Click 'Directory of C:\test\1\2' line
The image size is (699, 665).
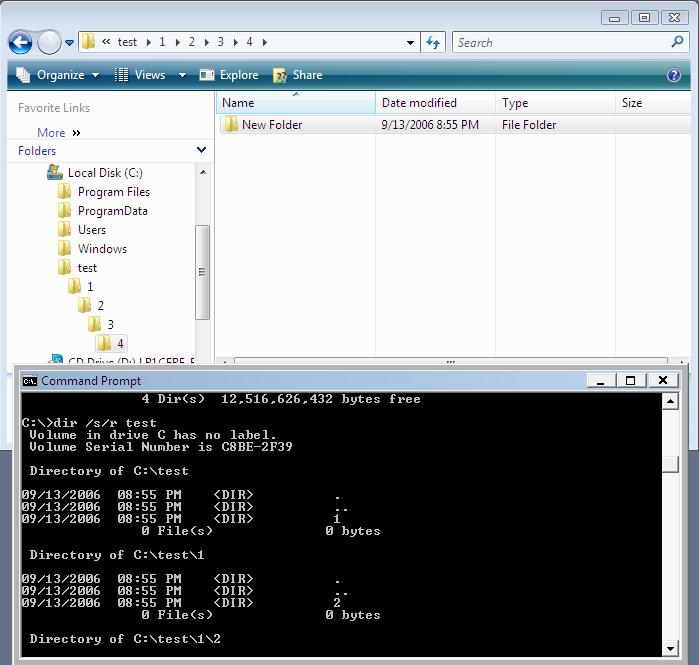click(x=125, y=639)
